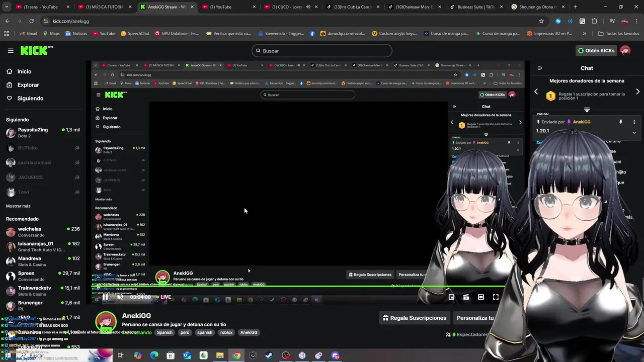Open File Explorer from the taskbar
This screenshot has width=644, height=362.
[220, 355]
